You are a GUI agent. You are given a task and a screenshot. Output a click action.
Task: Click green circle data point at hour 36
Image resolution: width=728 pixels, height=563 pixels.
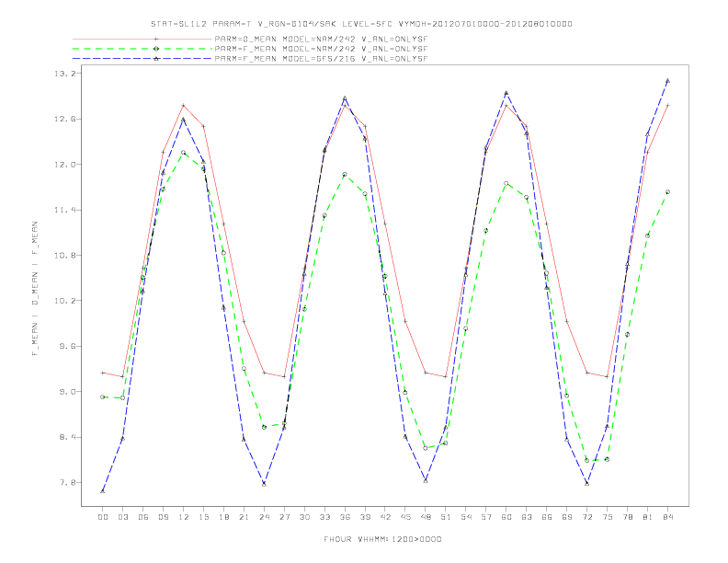point(345,175)
